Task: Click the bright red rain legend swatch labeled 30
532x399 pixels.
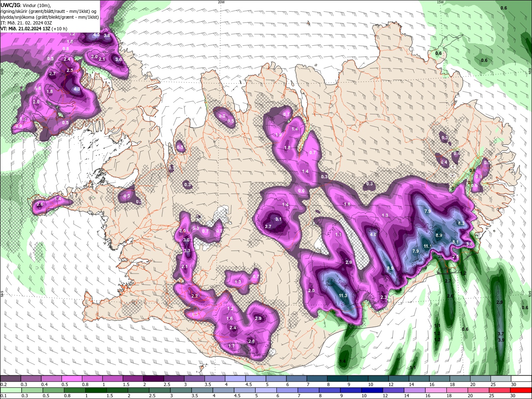Action: coord(521,390)
